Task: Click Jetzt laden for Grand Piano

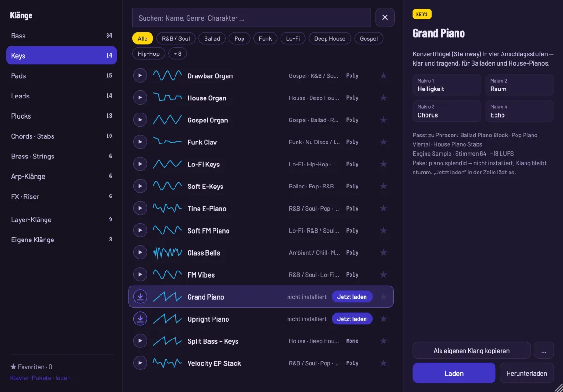Action: click(352, 296)
